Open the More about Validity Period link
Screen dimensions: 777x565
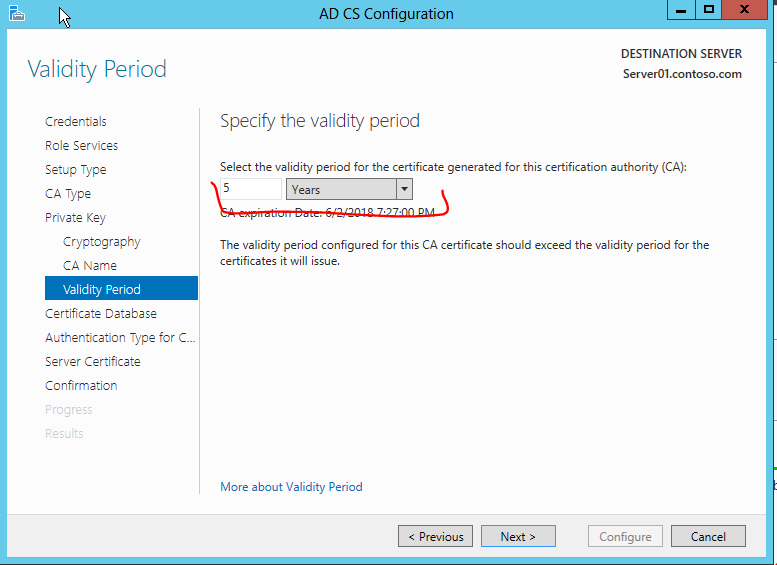[x=291, y=487]
